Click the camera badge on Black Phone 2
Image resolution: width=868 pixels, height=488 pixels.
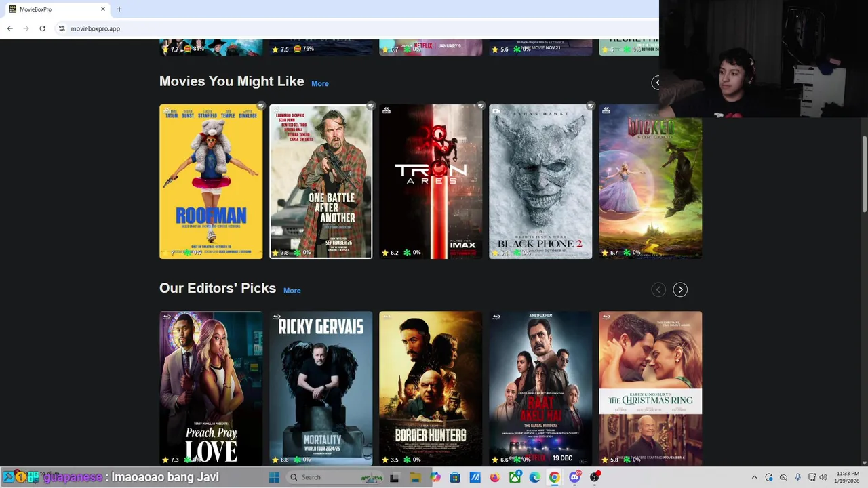[496, 111]
